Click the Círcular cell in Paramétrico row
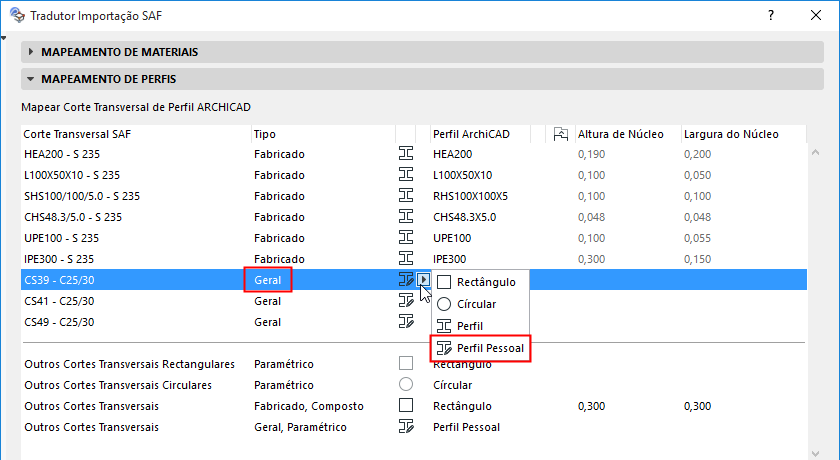 point(453,384)
